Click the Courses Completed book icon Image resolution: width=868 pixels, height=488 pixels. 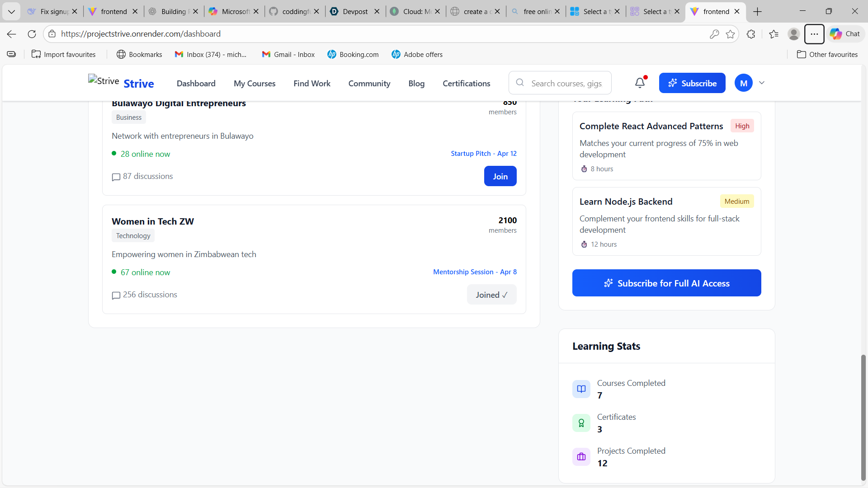pyautogui.click(x=581, y=389)
